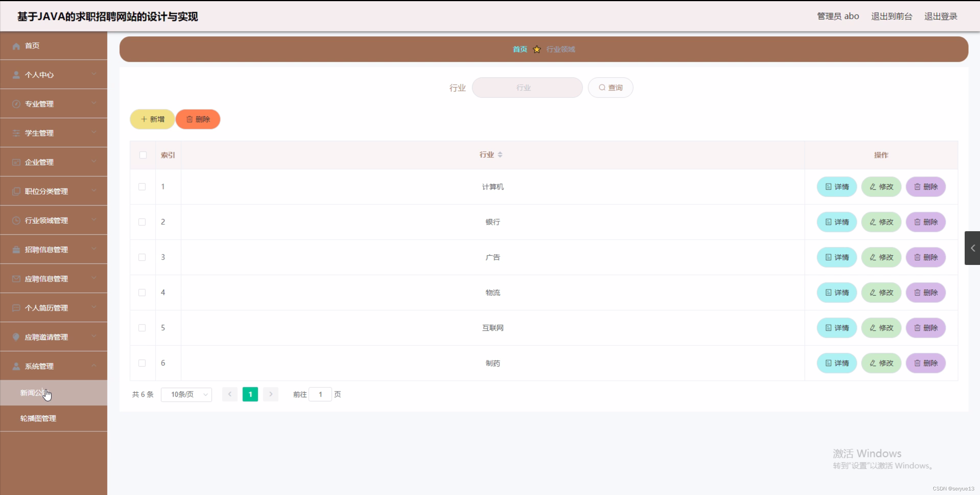980x495 pixels.
Task: Click the home icon in the sidebar
Action: [x=16, y=46]
